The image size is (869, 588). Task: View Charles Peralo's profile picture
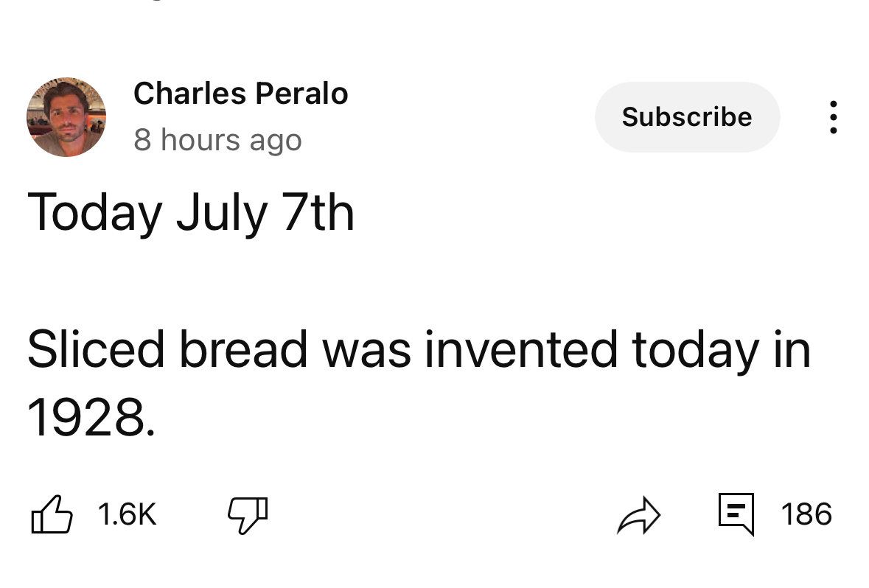click(x=66, y=117)
